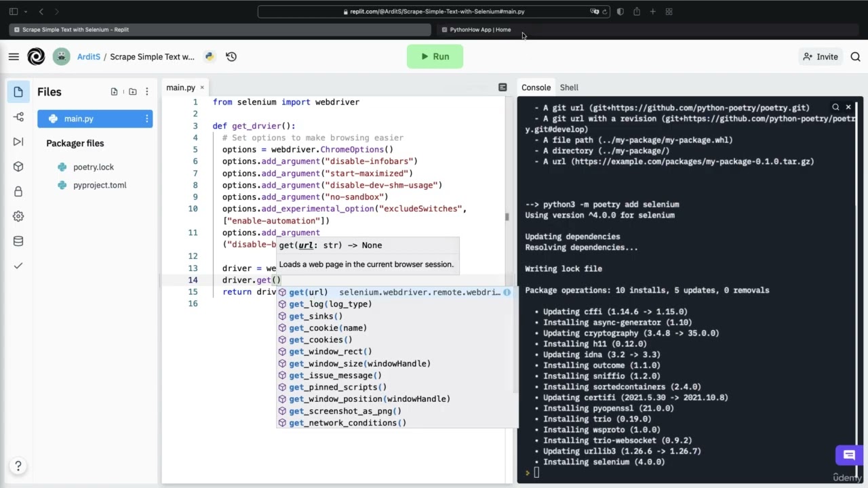Open the unit tests checkmark sidebar icon
The height and width of the screenshot is (488, 868).
click(x=18, y=266)
